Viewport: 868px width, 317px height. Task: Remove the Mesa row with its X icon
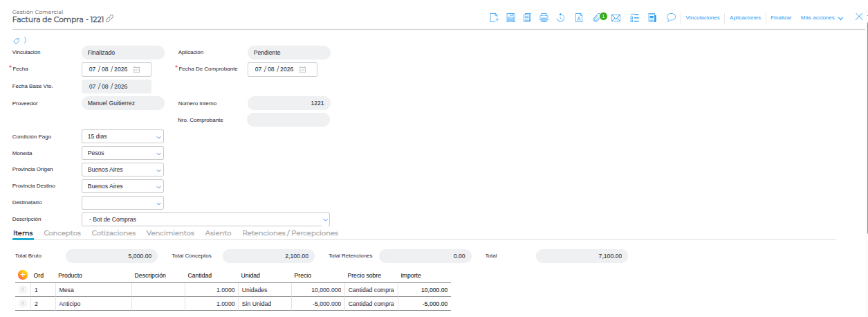click(x=22, y=289)
